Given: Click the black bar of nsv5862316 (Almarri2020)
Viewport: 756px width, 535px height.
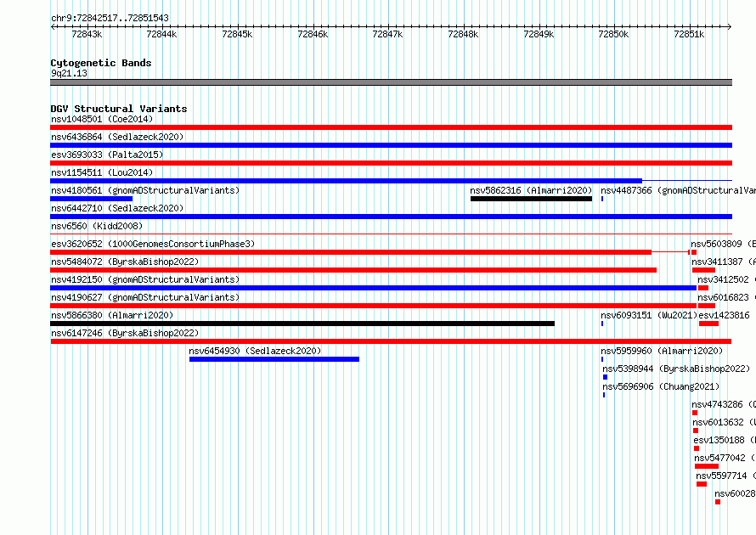Looking at the screenshot, I should click(x=531, y=199).
